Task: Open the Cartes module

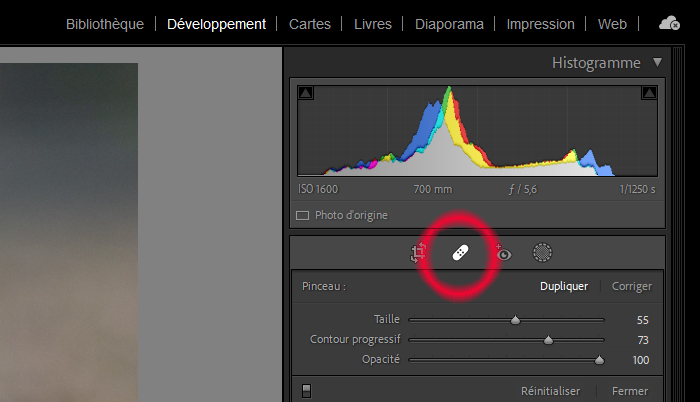Action: (310, 24)
